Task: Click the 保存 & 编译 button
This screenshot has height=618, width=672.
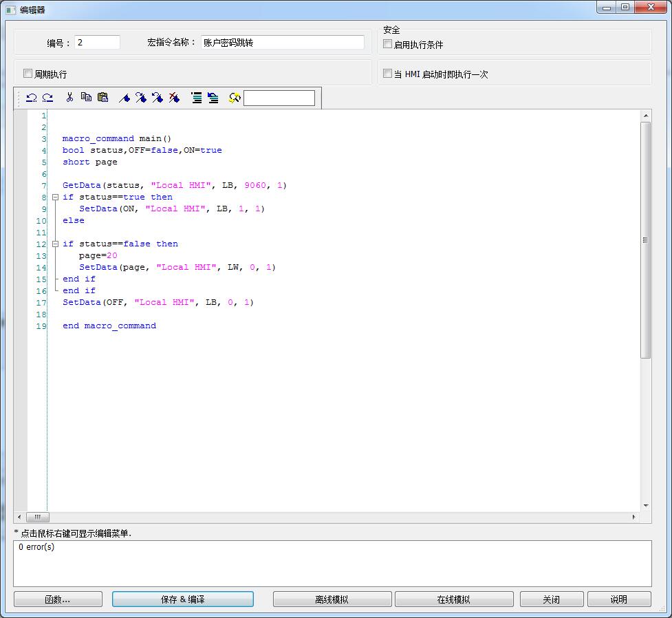Action: [x=182, y=599]
